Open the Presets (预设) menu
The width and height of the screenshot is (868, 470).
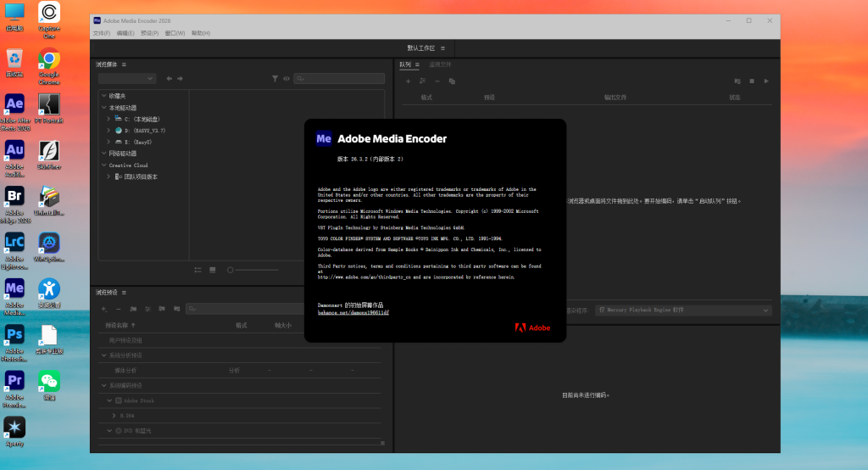[149, 33]
